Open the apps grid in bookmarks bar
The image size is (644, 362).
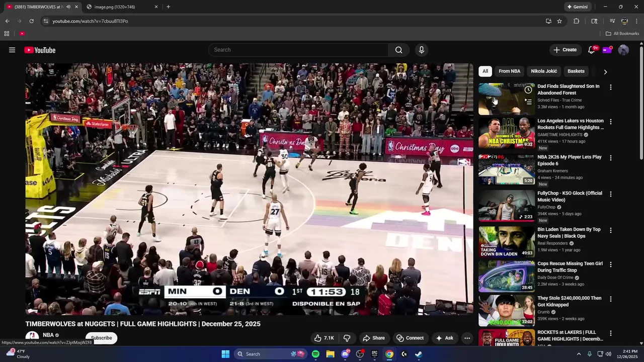click(x=7, y=34)
